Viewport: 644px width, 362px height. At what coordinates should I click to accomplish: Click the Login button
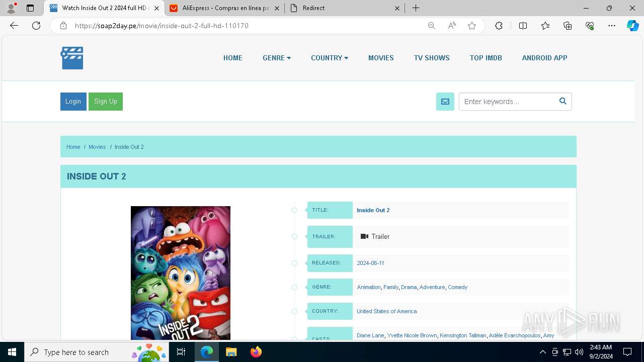click(73, 102)
